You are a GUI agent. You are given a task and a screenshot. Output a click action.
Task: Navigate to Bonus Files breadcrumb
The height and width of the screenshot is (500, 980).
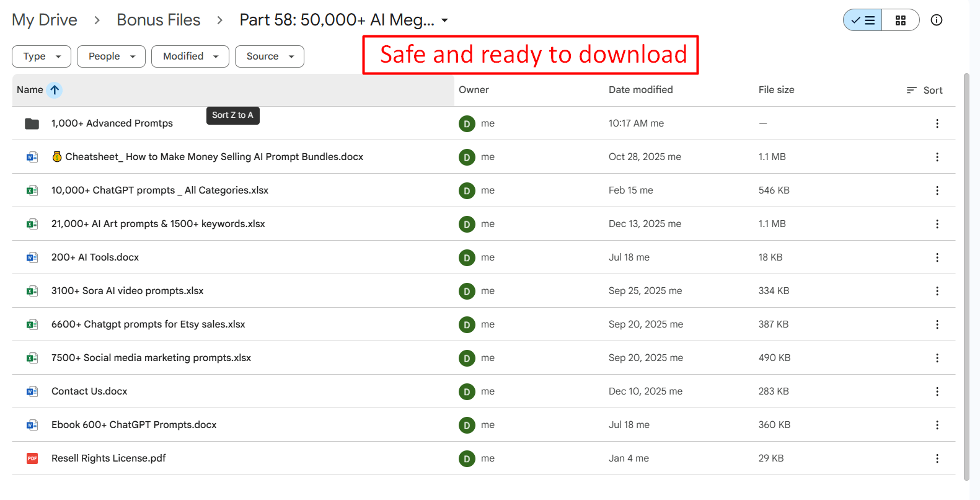tap(159, 20)
